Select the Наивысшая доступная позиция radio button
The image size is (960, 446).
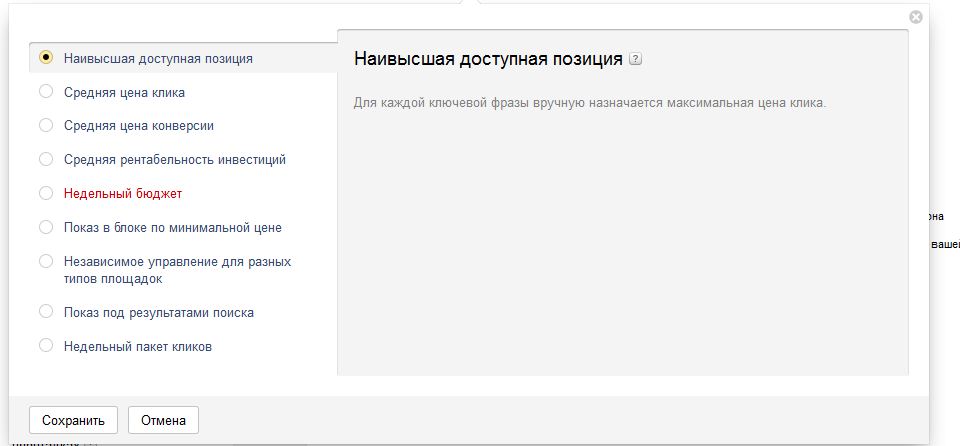[45, 58]
